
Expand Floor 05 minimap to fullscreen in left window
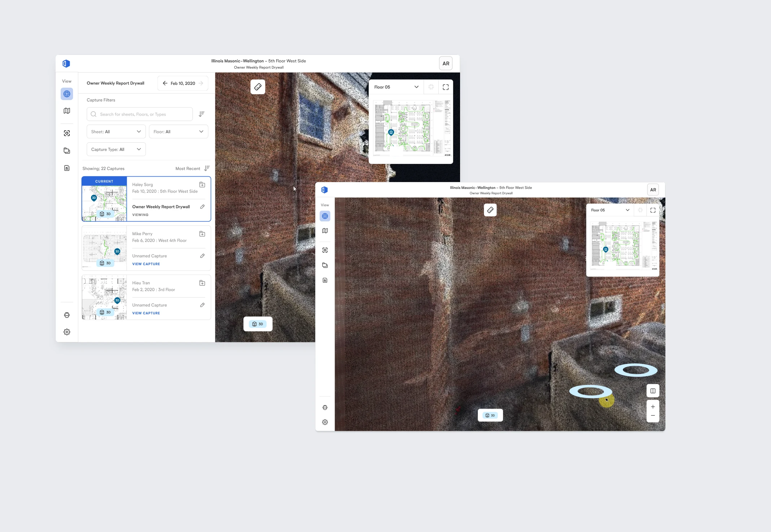point(446,87)
